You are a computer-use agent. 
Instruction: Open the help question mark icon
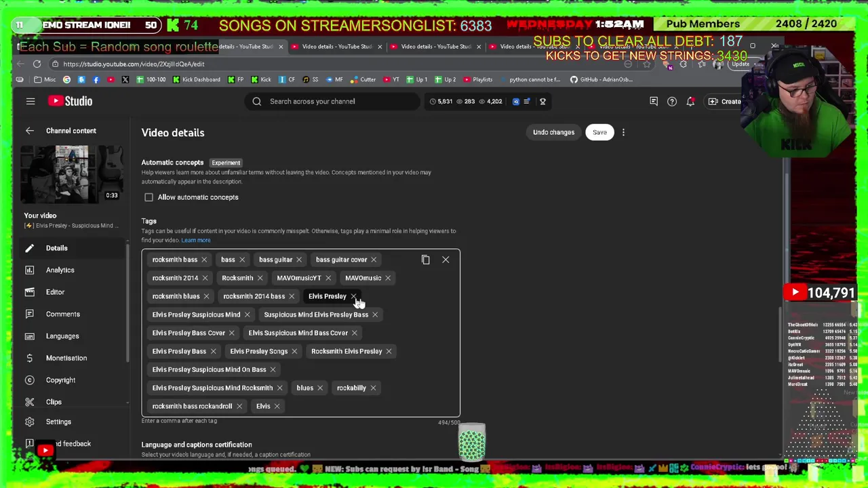[x=672, y=102]
